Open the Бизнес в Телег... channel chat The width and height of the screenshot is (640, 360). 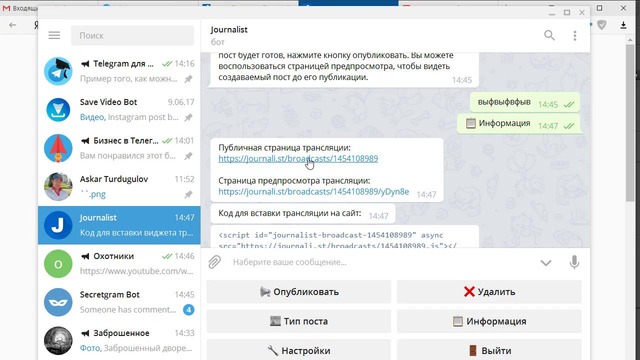pyautogui.click(x=119, y=148)
